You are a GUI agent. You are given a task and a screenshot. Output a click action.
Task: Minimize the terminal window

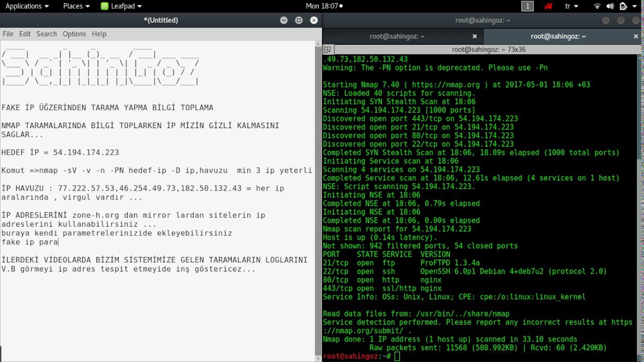tap(606, 20)
